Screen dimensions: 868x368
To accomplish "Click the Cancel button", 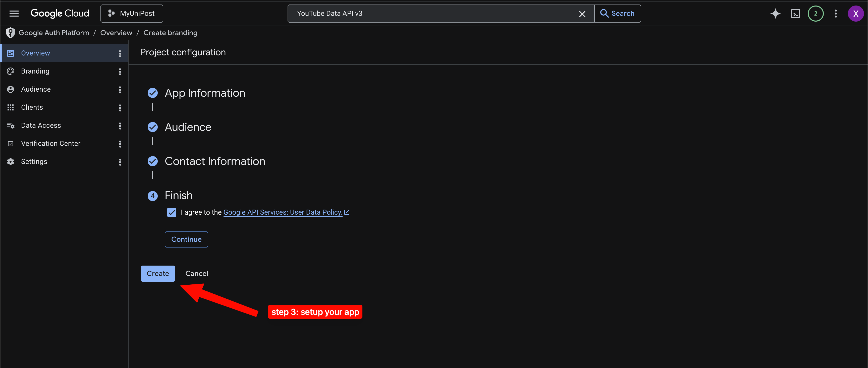I will point(197,273).
